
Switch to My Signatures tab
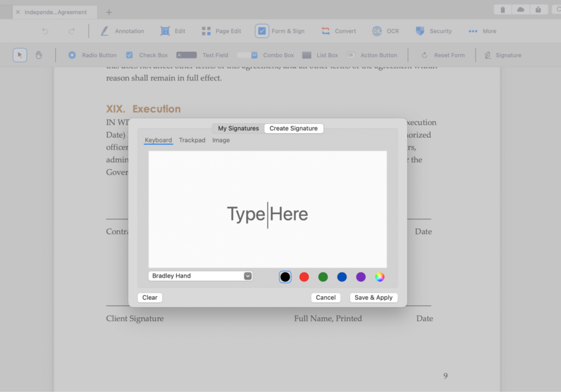238,129
